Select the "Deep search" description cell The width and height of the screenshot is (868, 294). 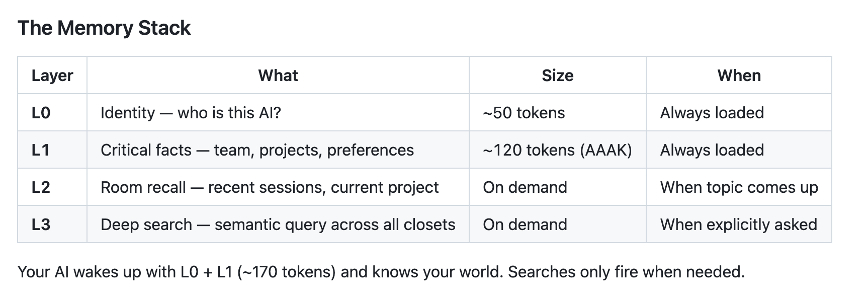tap(278, 225)
